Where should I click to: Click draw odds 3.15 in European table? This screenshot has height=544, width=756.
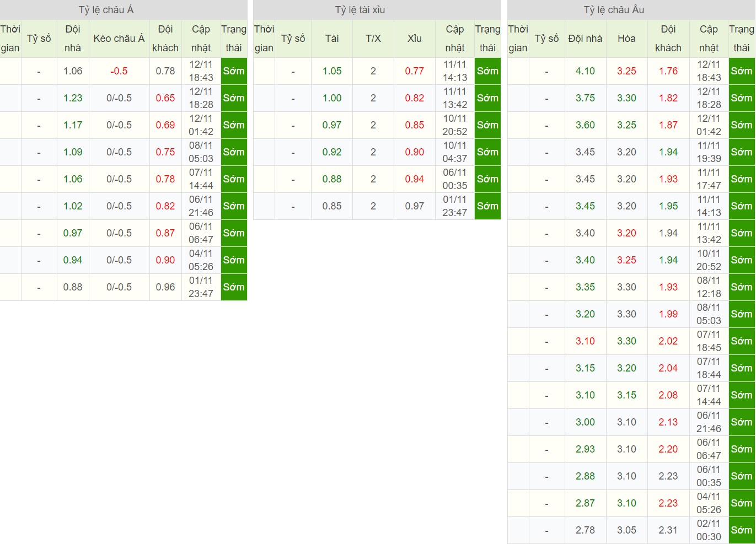(x=626, y=395)
